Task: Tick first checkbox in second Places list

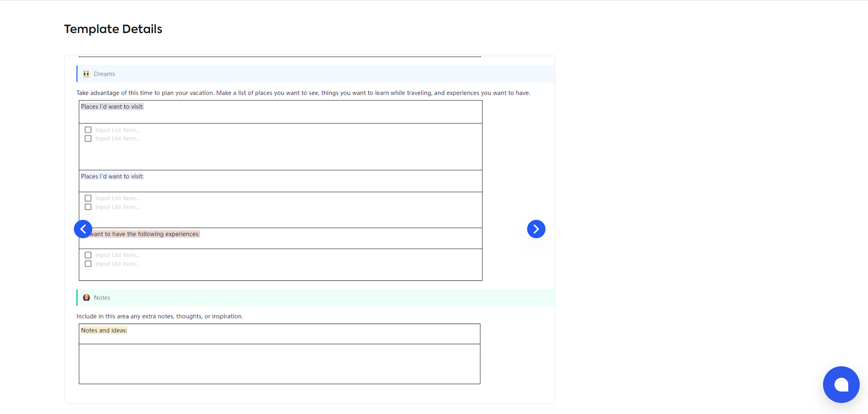Action: (88, 198)
